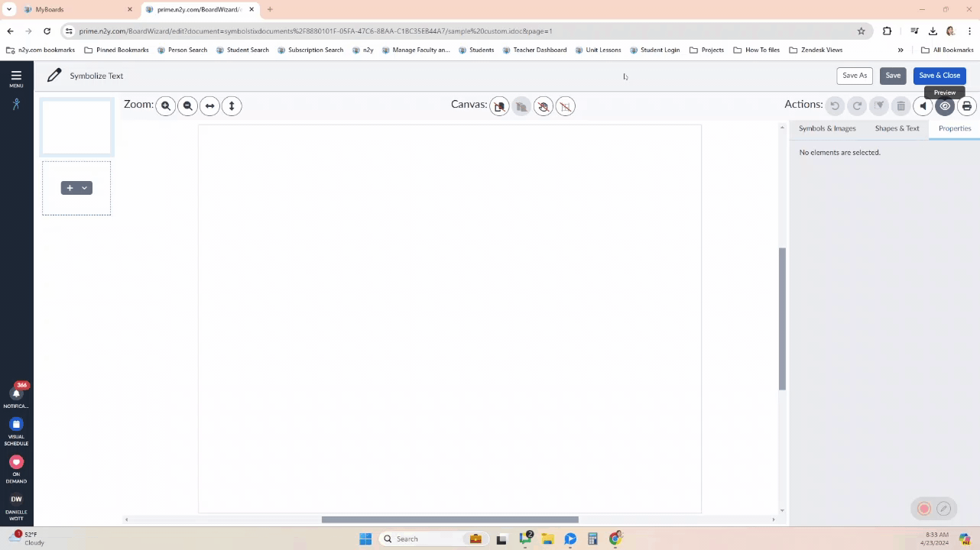This screenshot has width=980, height=550.
Task: Fit canvas to height with vertical arrows
Action: point(232,106)
